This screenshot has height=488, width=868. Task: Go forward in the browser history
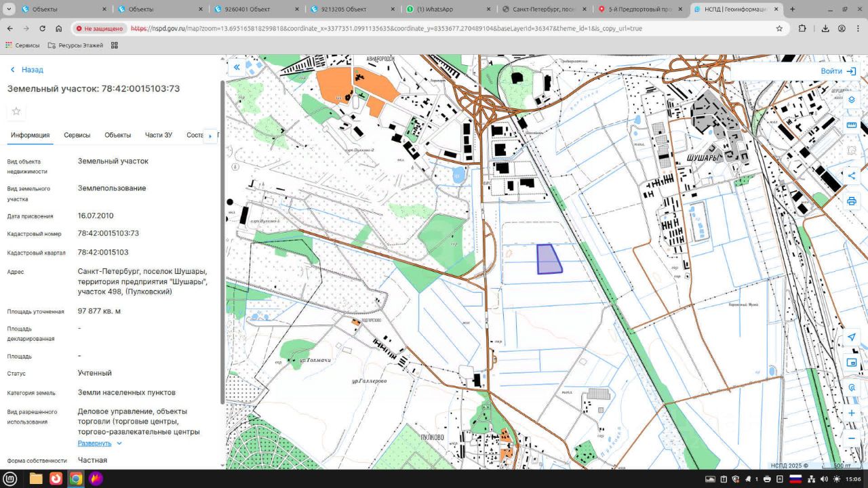pos(26,28)
